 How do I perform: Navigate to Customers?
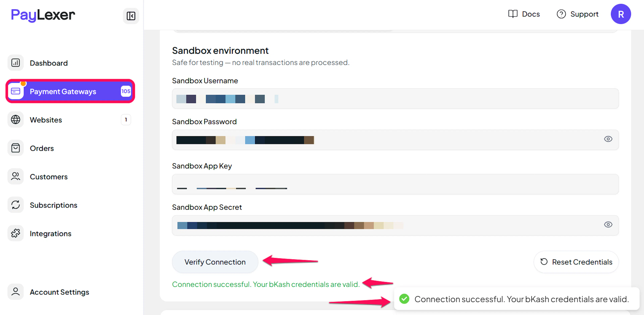click(49, 177)
